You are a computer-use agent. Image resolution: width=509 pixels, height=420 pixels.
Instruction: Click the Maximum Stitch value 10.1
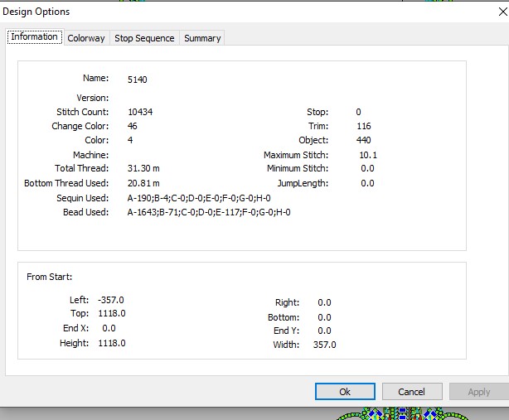pos(368,155)
